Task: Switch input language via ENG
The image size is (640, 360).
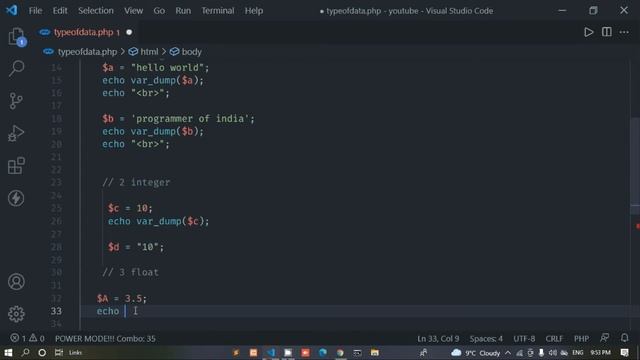Action: [x=578, y=353]
